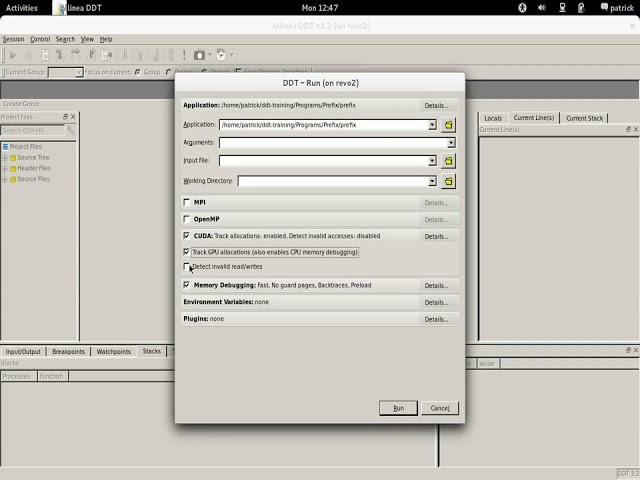Click the Play/Continue toolbar icon

pos(13,55)
